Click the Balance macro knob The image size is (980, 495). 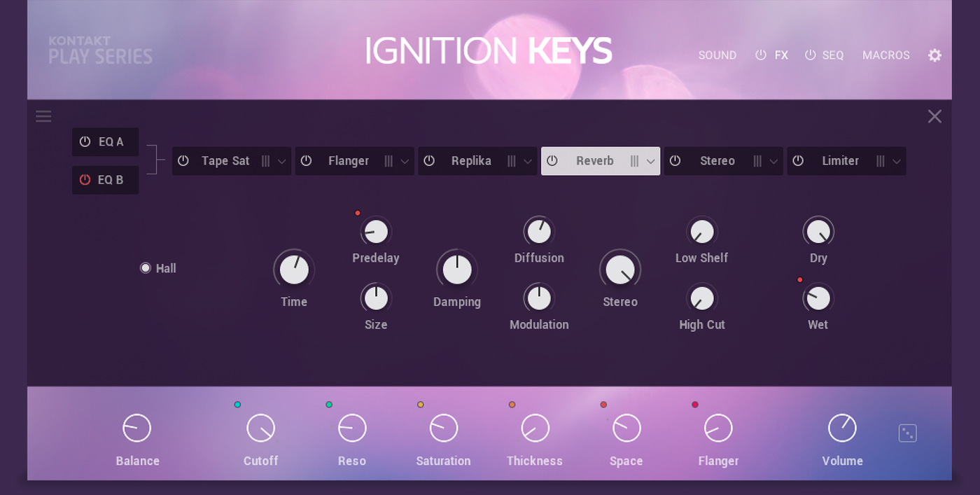point(137,428)
